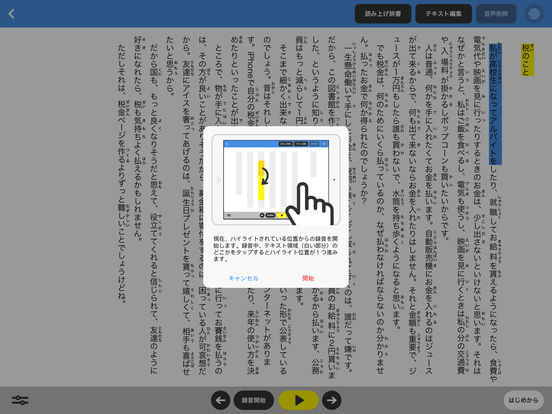
Task: Tap the leftmost line ただしそれは、税金ページを
Action: [122, 173]
